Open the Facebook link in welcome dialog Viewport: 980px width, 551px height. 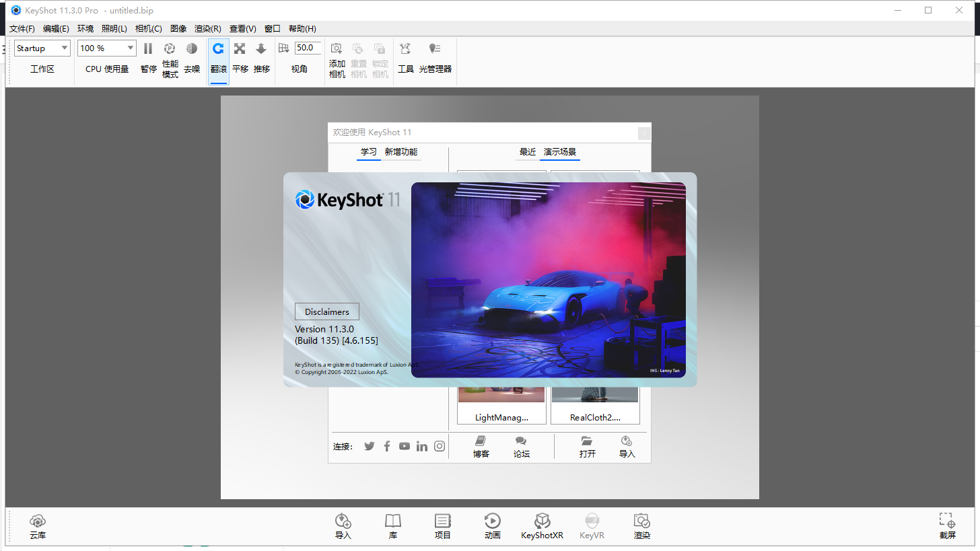tap(387, 446)
